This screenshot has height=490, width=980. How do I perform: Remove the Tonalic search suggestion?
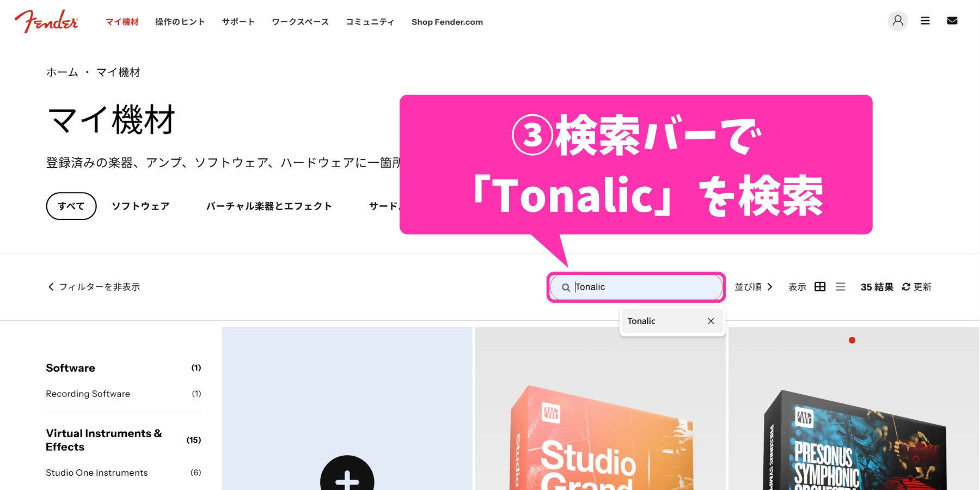click(x=710, y=321)
